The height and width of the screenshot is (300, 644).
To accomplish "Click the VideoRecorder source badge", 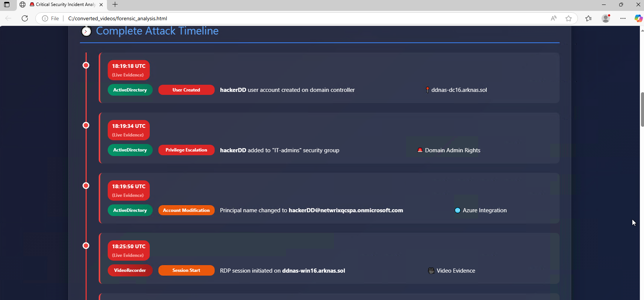I will click(x=130, y=270).
